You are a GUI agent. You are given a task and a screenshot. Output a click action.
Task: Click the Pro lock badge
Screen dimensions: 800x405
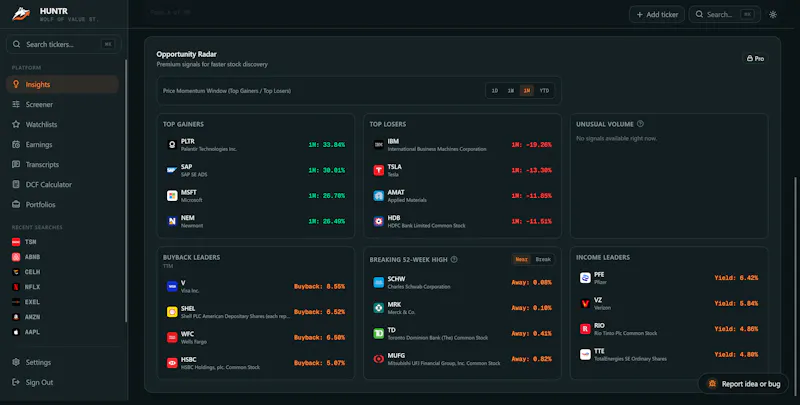[756, 59]
